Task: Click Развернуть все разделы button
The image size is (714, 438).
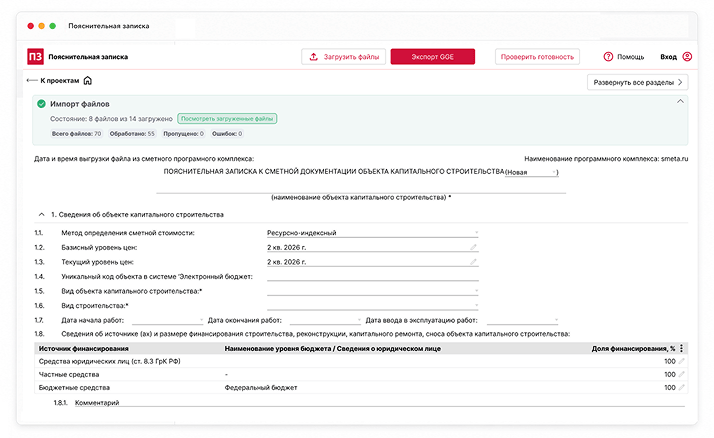Action: 638,82
